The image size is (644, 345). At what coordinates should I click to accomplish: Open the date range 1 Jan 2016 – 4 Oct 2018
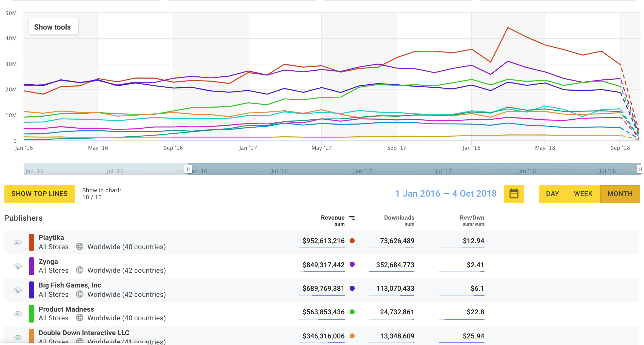[x=446, y=194]
